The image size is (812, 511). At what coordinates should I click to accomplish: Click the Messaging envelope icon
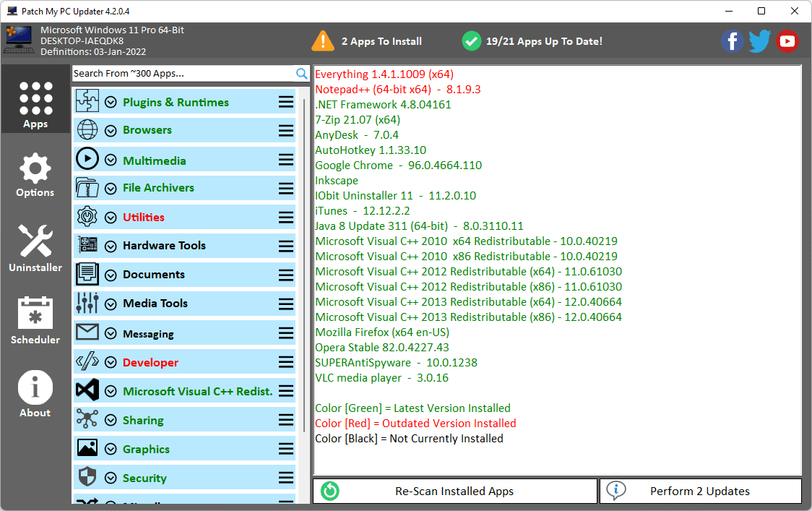tap(87, 332)
